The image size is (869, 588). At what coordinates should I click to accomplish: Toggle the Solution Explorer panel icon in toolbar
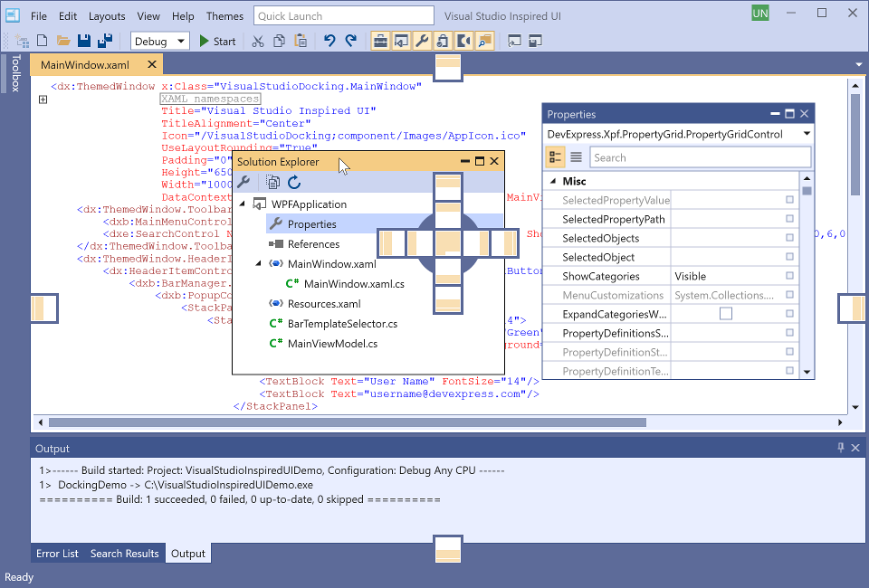401,41
